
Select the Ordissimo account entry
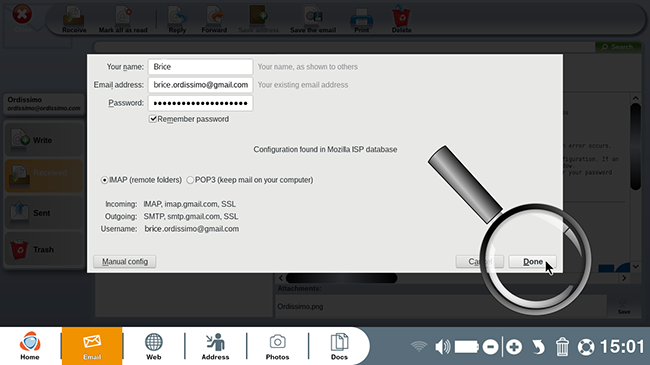44,104
